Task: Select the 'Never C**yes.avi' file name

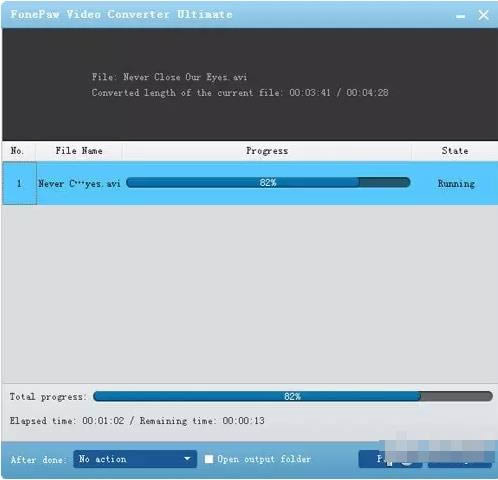Action: (79, 184)
